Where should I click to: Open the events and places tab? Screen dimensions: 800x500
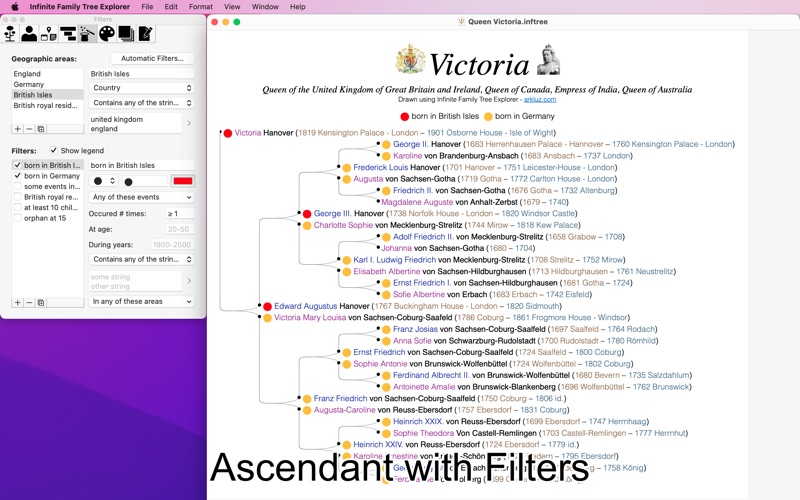point(48,34)
